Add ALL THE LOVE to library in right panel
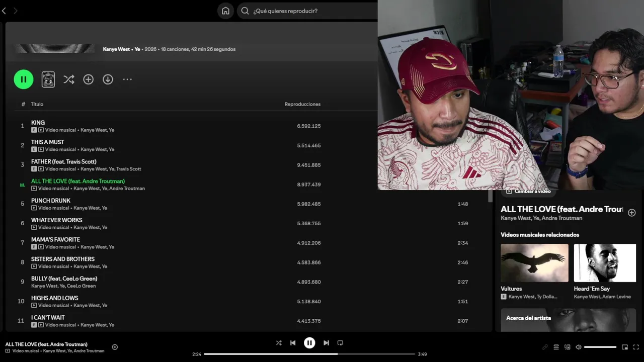The width and height of the screenshot is (644, 362). coord(632,213)
